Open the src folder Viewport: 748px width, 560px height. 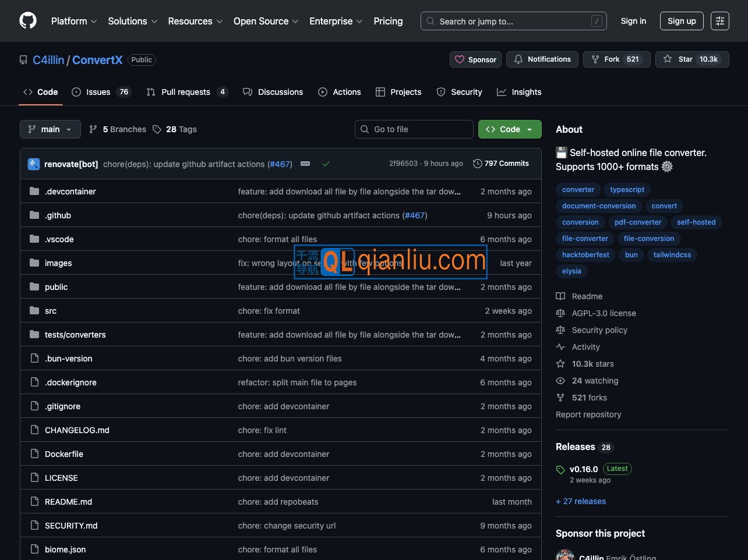[x=51, y=311]
